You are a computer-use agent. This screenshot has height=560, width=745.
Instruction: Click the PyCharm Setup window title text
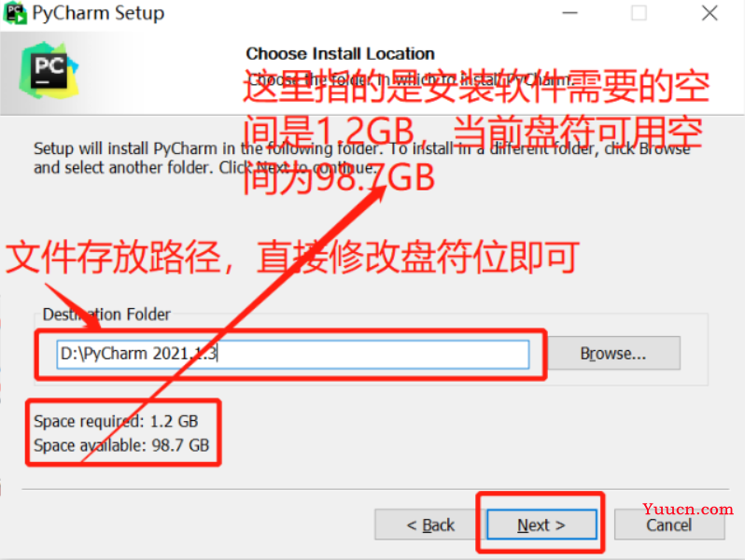[x=98, y=13]
